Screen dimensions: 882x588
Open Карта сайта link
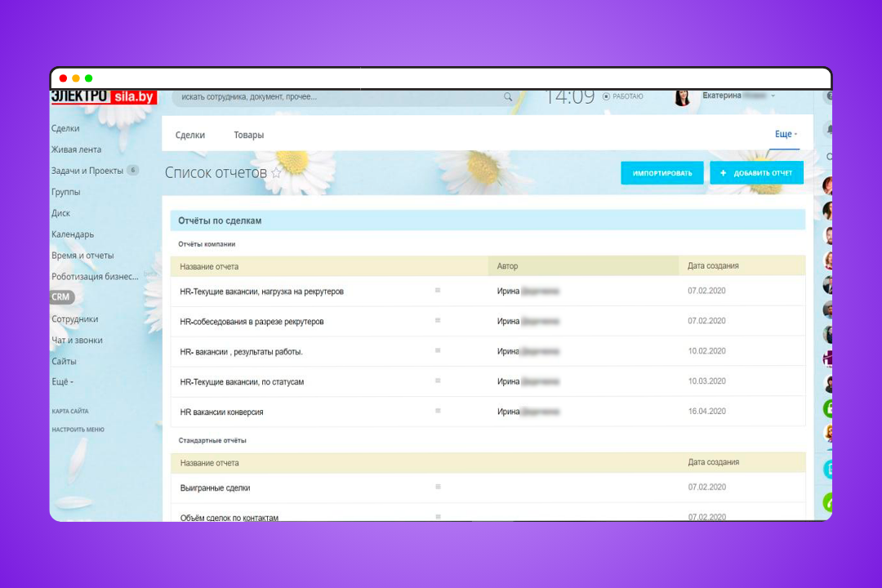point(70,412)
